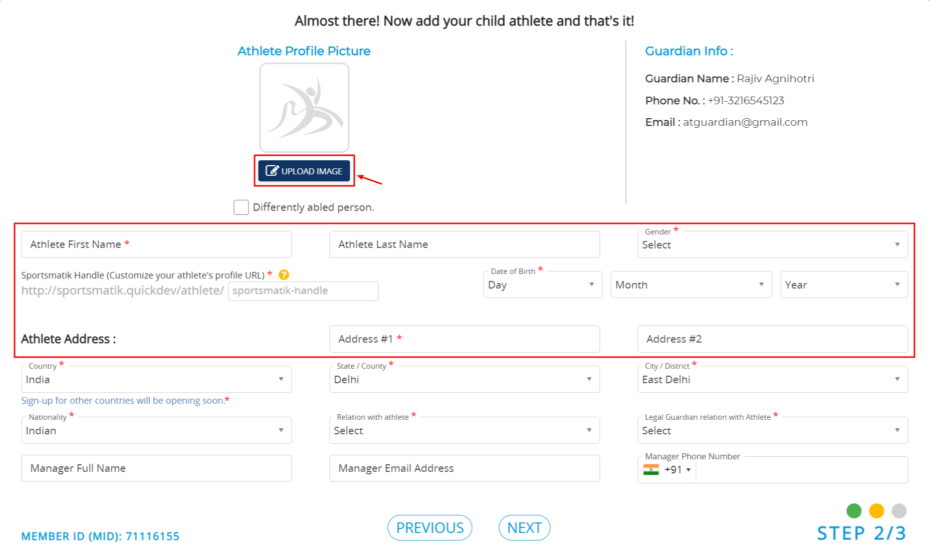Open the City / District dropdown
Image resolution: width=930 pixels, height=560 pixels.
pyautogui.click(x=772, y=379)
